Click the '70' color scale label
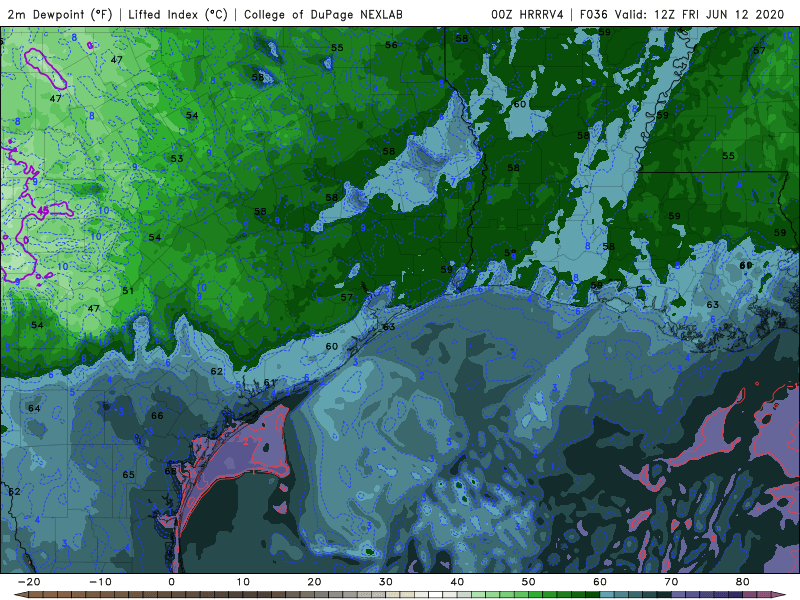Screen dimensions: 800x600 pyautogui.click(x=671, y=582)
